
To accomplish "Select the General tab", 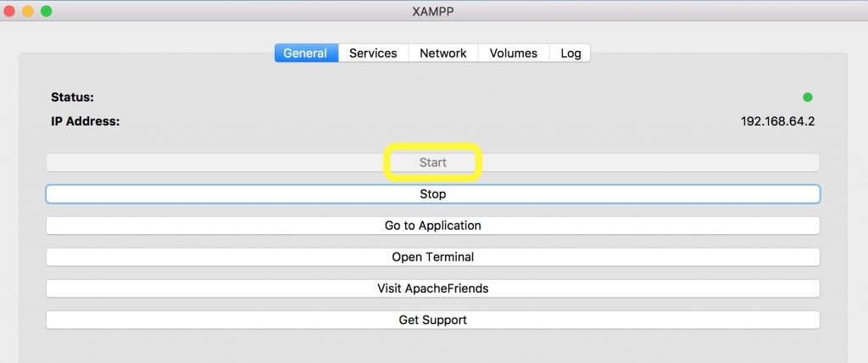I will tap(306, 53).
